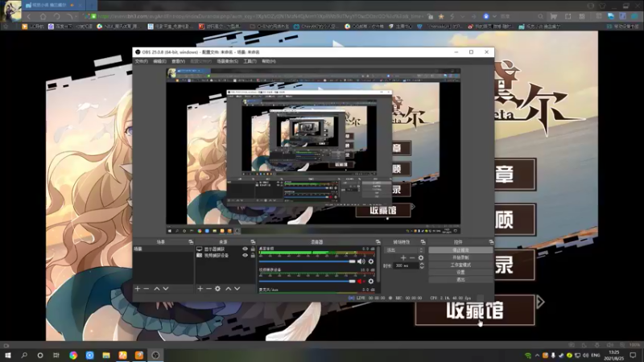Add a new source with the Sources plus icon
This screenshot has width=644, height=362.
(x=200, y=289)
